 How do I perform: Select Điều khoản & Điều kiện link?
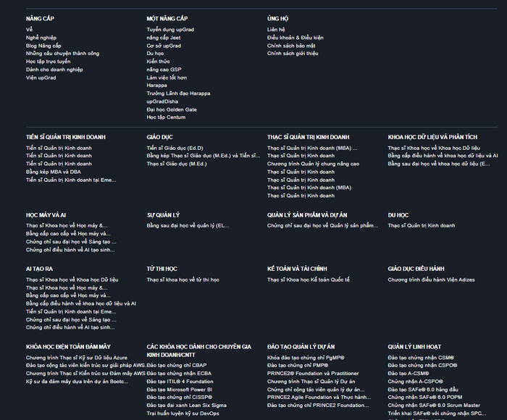296,38
